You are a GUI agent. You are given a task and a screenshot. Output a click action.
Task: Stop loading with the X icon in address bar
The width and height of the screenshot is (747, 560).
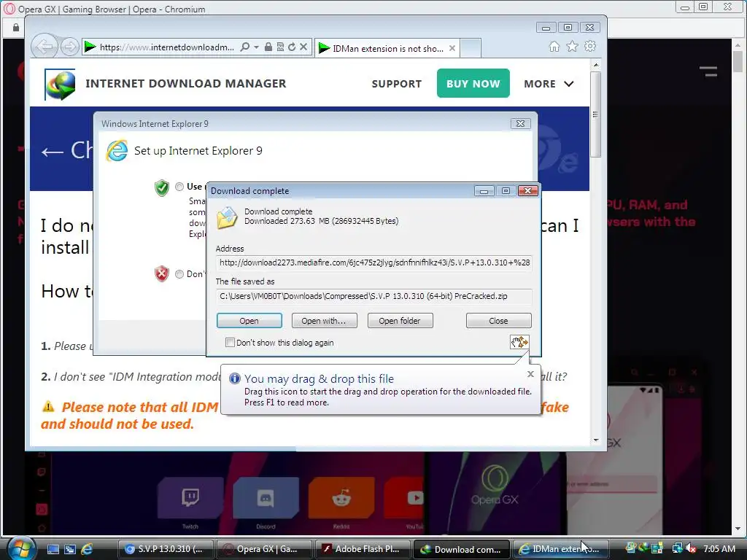303,47
